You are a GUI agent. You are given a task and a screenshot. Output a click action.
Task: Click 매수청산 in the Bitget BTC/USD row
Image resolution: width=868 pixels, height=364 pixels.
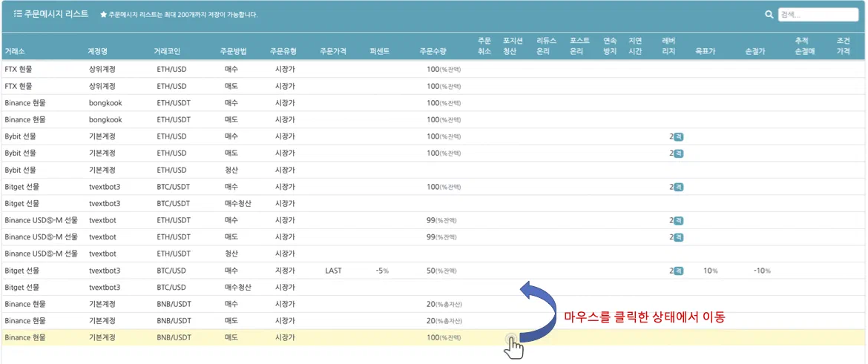tap(238, 288)
